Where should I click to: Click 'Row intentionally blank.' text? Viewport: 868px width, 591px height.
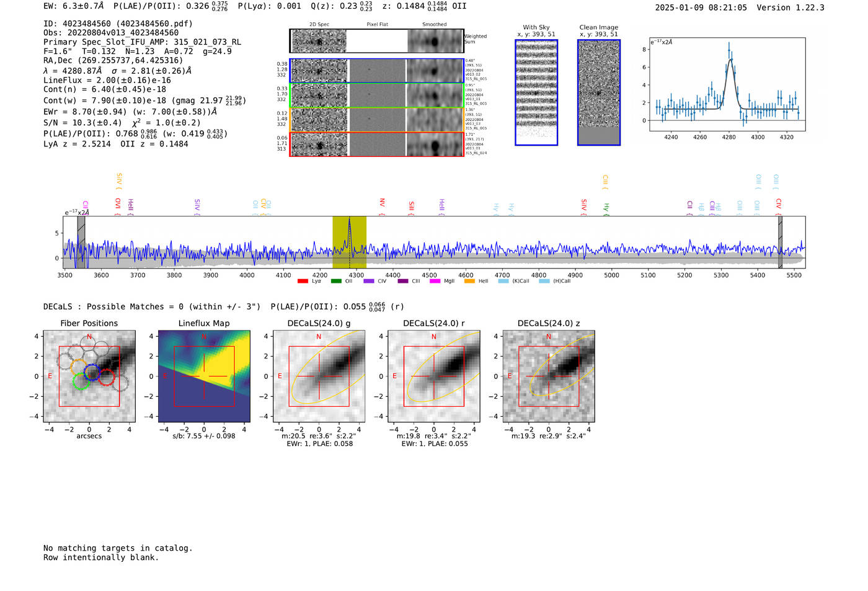101,558
